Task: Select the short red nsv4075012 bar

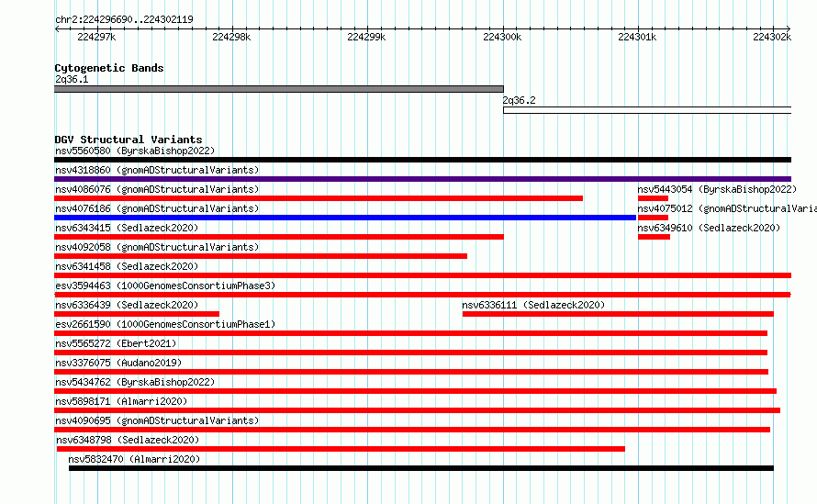Action: tap(653, 218)
